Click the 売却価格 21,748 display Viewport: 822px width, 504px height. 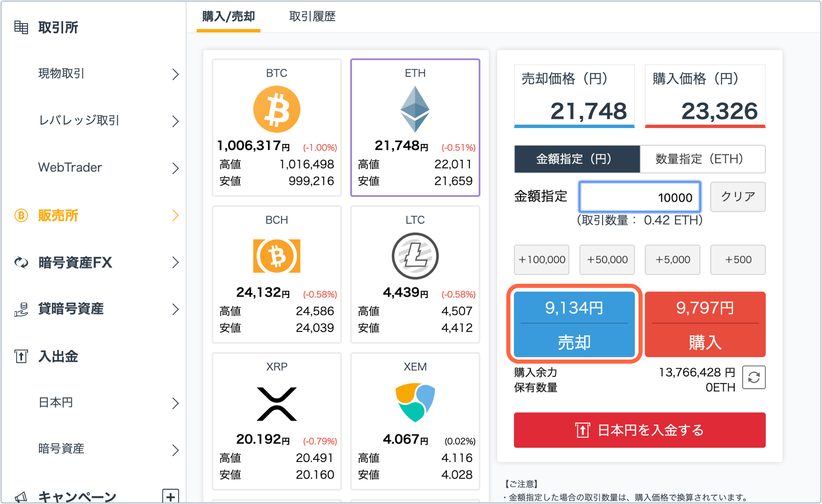coord(574,96)
